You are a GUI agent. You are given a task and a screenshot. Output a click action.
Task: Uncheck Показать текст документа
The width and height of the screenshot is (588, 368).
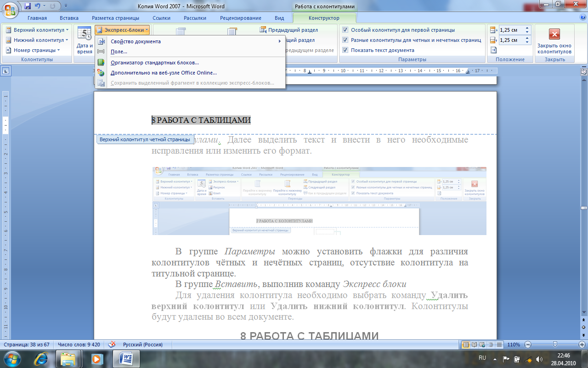[x=379, y=50]
